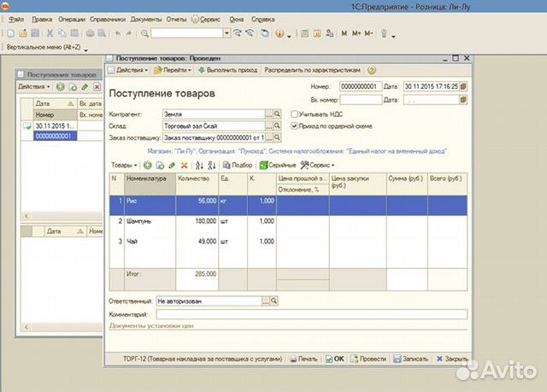Click magnifier icon next to Контрагент field
Image resolution: width=547 pixels, height=392 pixels.
277,114
